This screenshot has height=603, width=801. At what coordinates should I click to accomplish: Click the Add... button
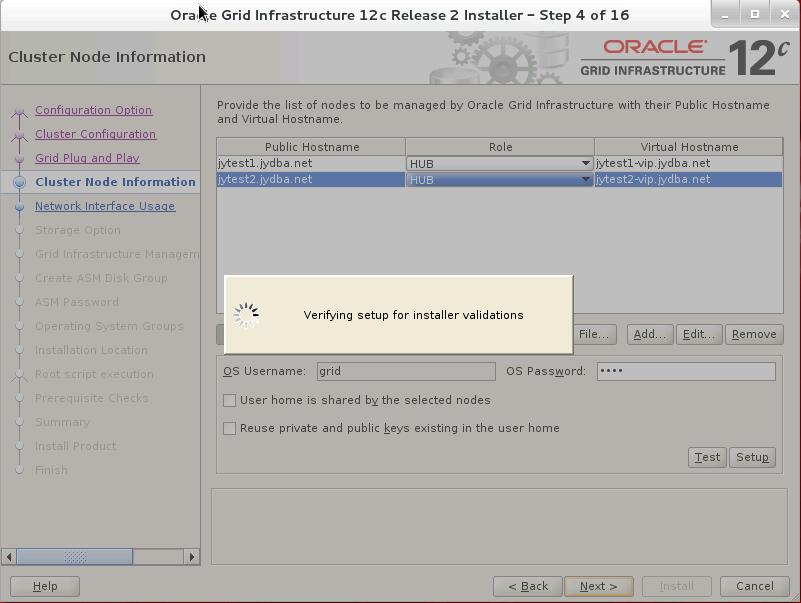(x=650, y=334)
